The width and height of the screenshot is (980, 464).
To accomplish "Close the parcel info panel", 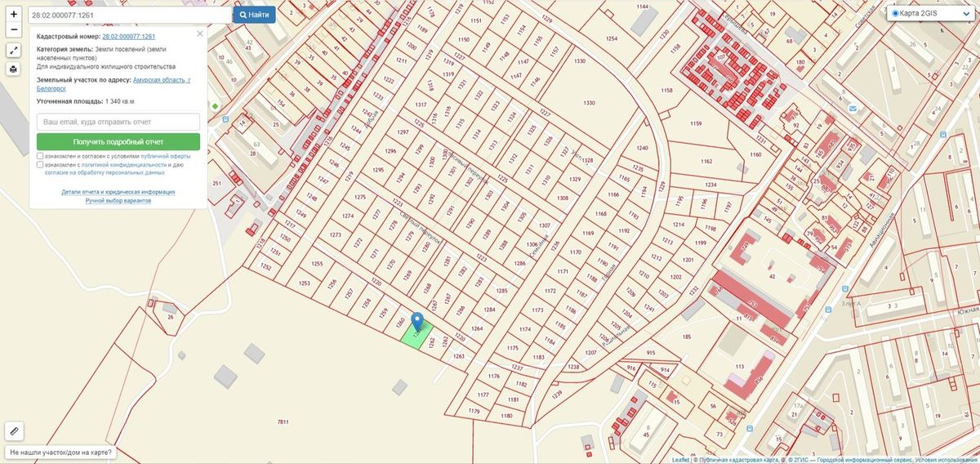I will point(200,34).
